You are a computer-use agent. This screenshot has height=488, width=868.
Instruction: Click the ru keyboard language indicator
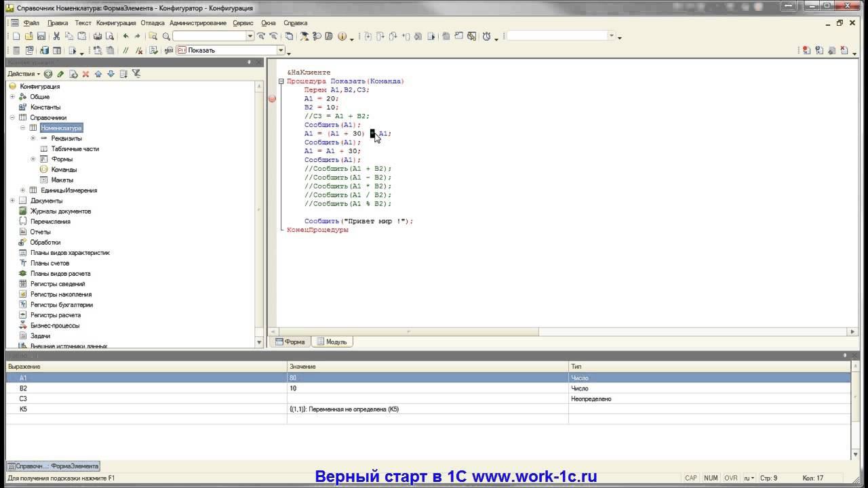click(748, 478)
